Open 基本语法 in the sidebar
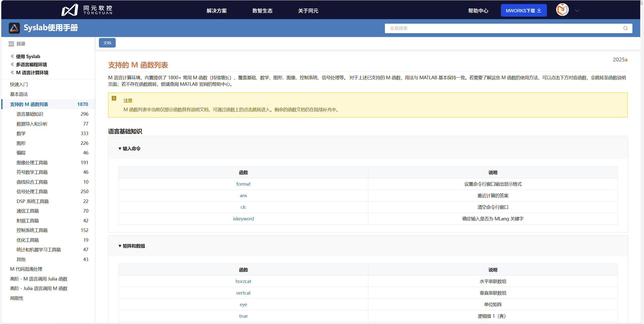Screen dimensions: 644x324 coord(19,94)
